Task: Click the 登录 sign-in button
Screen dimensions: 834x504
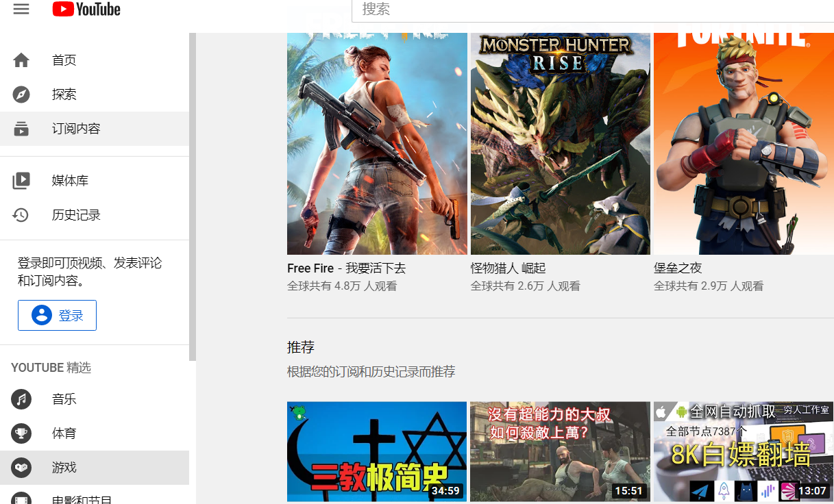Action: [57, 315]
